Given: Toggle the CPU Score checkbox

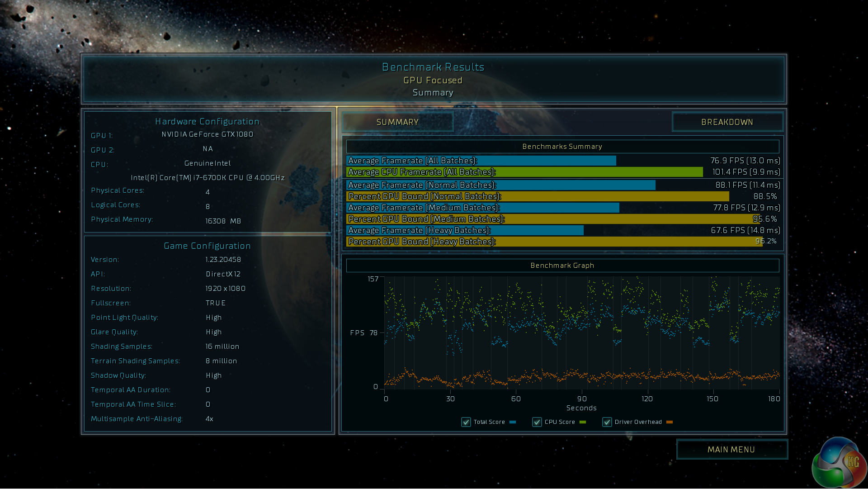Looking at the screenshot, I should (x=537, y=422).
